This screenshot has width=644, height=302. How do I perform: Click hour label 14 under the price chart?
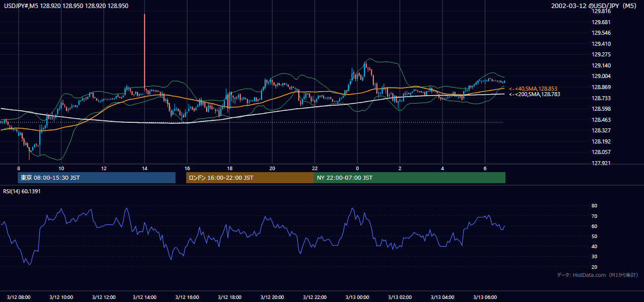coord(145,168)
